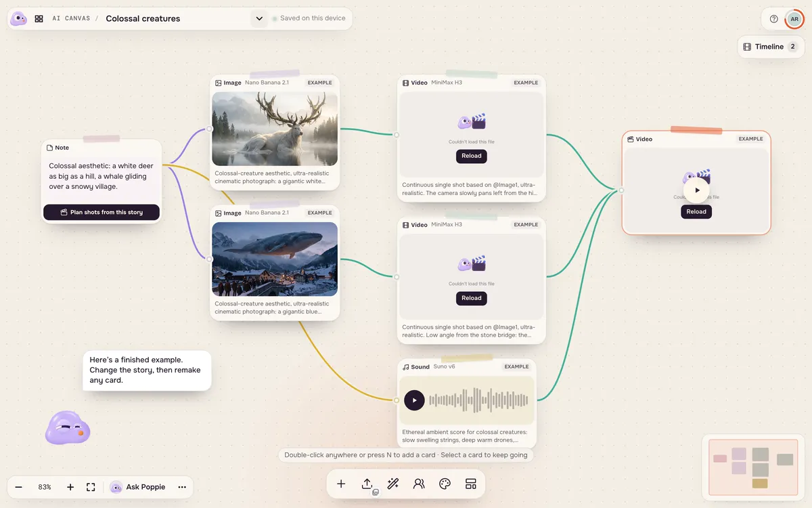Play the Sound card audio
812x508 pixels.
pyautogui.click(x=414, y=400)
